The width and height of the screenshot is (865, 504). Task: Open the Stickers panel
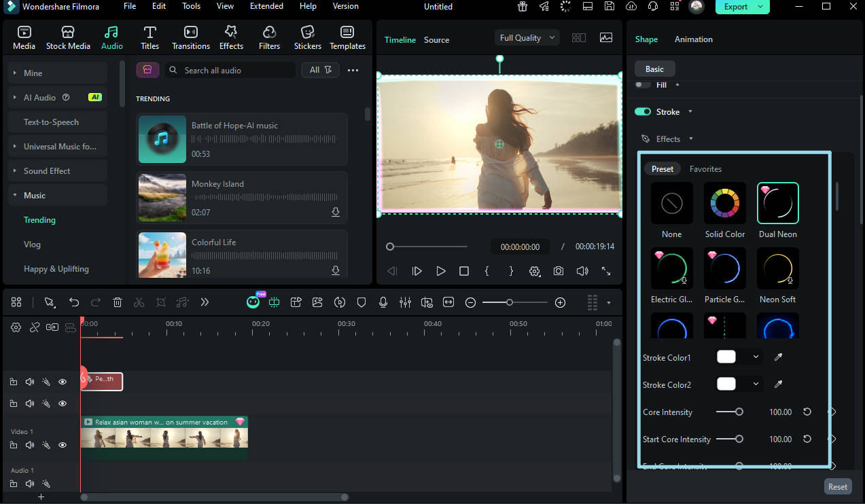(x=307, y=38)
